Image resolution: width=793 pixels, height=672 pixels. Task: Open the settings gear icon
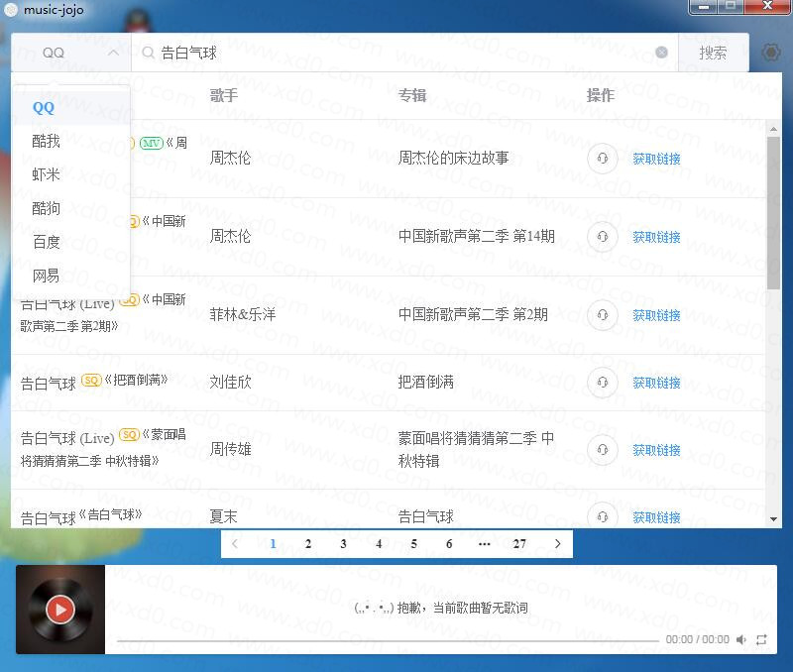point(770,53)
